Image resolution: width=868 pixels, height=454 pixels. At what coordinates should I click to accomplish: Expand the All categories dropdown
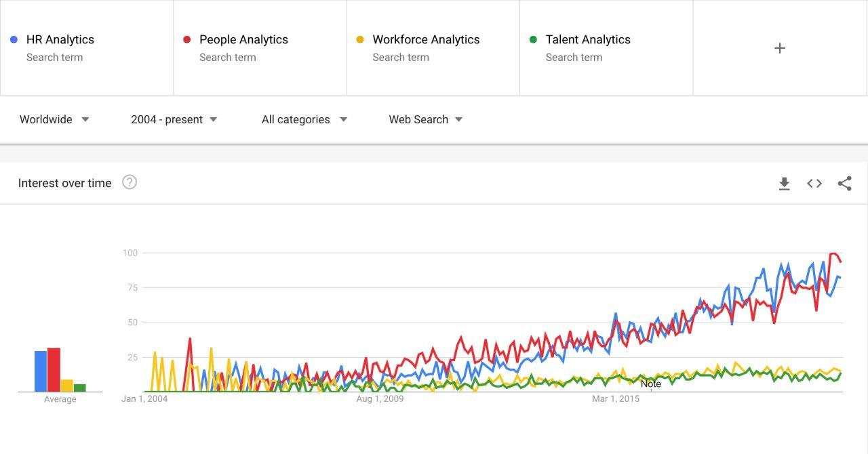304,119
